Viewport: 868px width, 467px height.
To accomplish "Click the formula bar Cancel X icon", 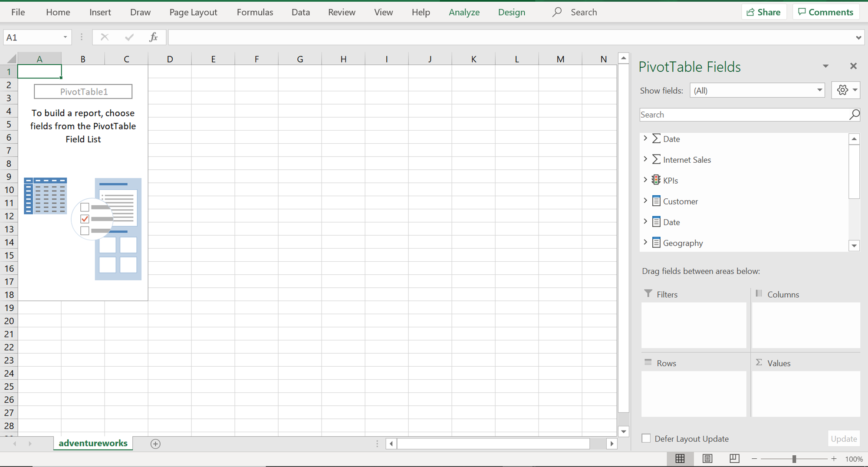I will (105, 37).
